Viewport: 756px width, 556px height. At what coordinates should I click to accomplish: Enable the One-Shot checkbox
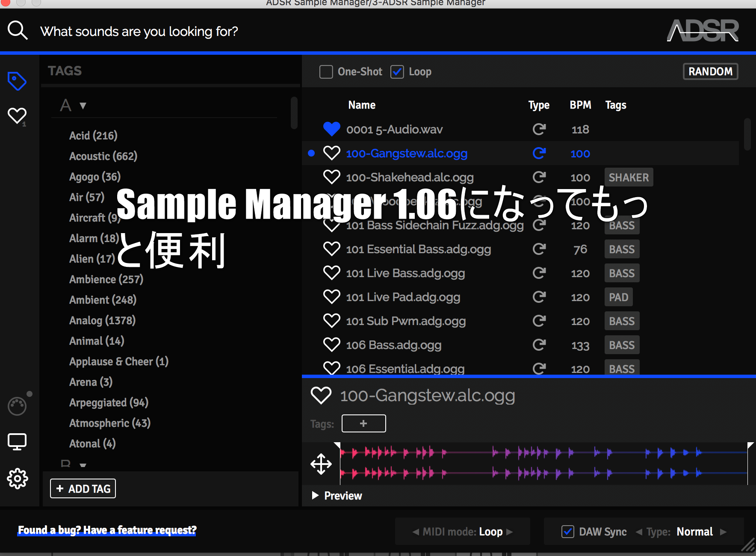pos(326,72)
